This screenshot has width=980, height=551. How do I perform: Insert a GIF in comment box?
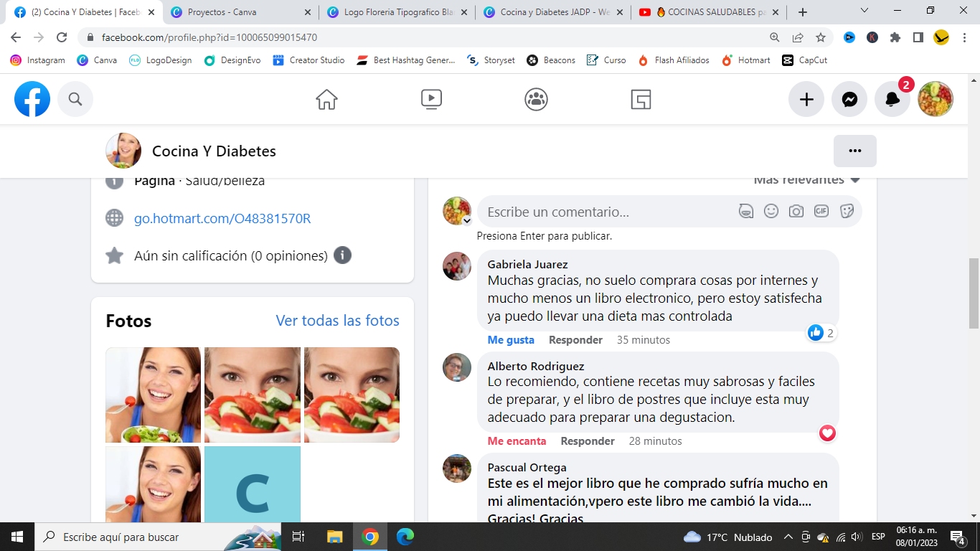(x=821, y=211)
